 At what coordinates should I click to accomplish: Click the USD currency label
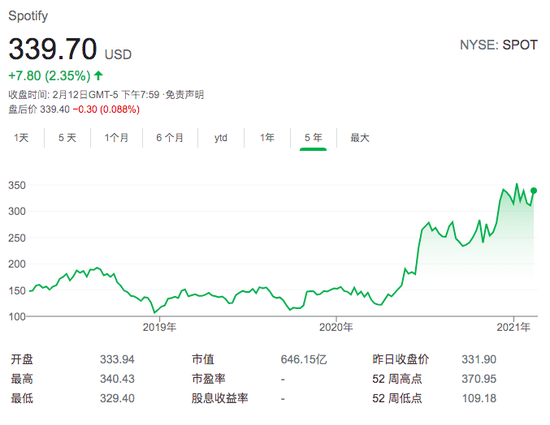click(118, 55)
